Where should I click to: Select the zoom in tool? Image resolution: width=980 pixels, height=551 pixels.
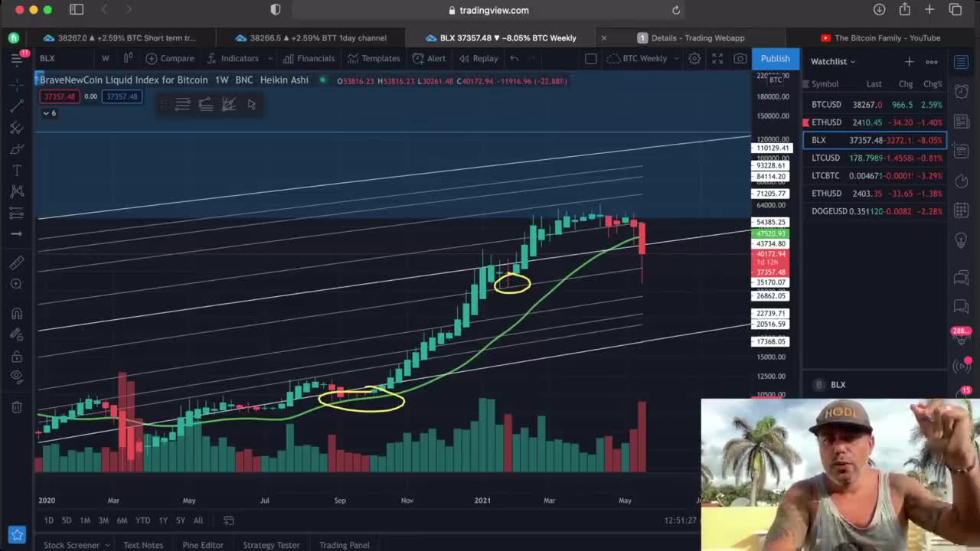point(17,284)
